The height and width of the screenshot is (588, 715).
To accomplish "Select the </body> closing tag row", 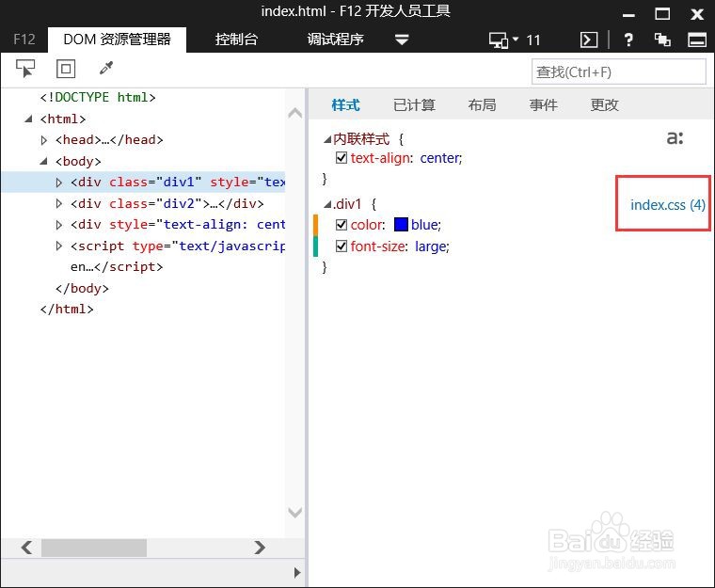I will (x=82, y=288).
